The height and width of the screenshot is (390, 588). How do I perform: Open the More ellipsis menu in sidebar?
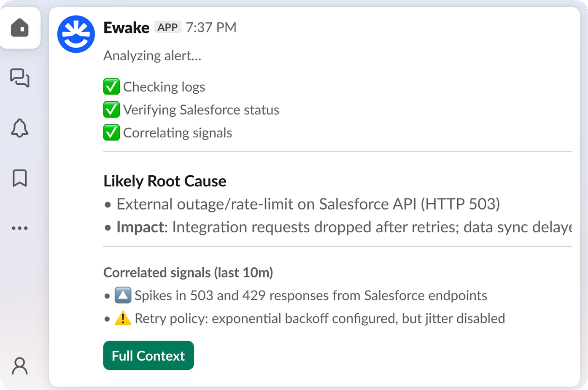[20, 228]
